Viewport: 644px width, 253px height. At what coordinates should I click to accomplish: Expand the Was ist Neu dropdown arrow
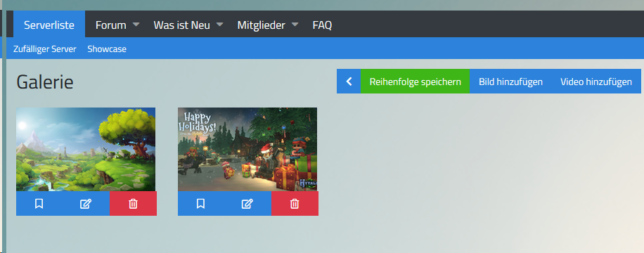(220, 25)
